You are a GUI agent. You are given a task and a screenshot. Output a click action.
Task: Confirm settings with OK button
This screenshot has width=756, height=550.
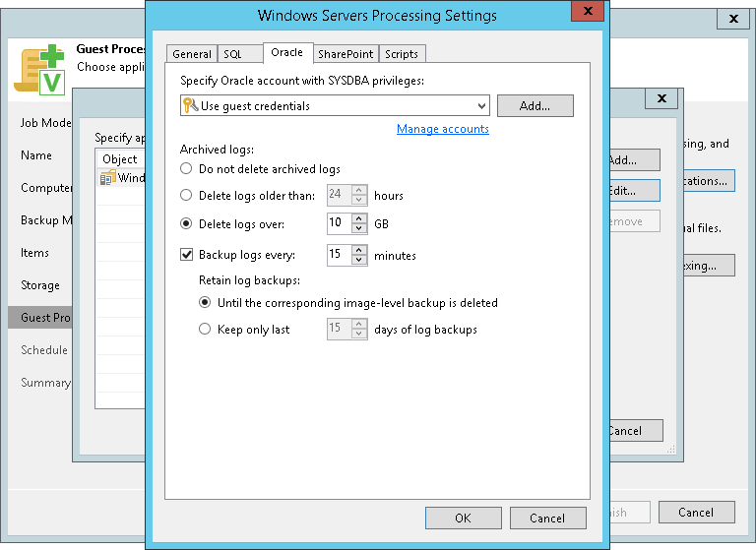[464, 518]
